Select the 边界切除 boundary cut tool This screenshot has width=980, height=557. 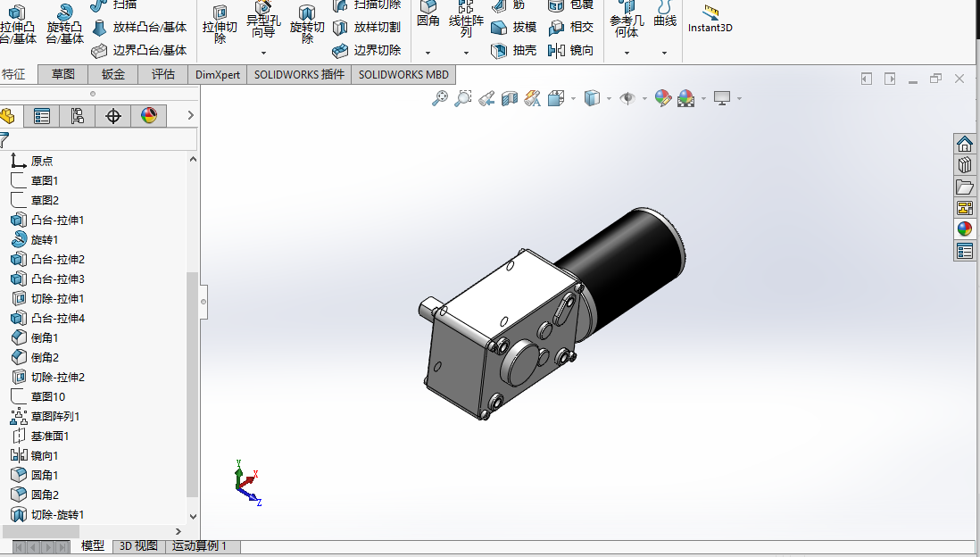tap(367, 50)
